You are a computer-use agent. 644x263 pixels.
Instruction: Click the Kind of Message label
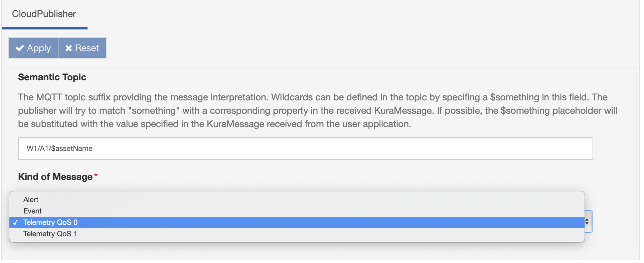coord(55,177)
